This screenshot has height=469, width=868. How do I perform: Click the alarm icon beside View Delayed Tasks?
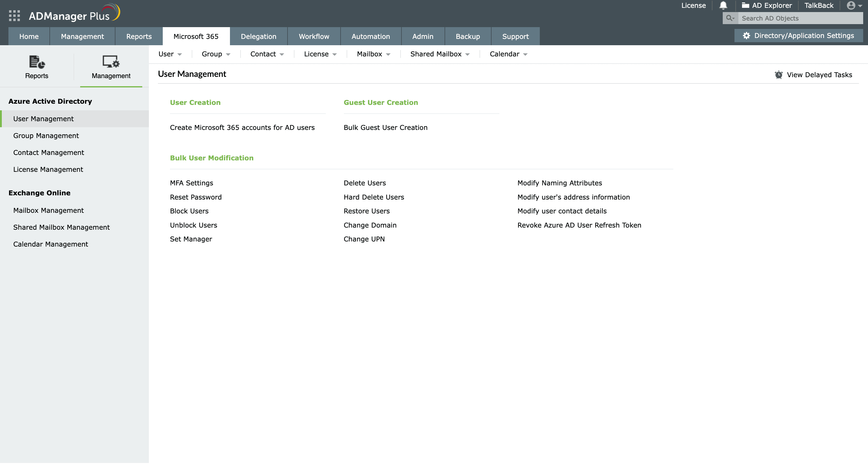[x=779, y=74]
